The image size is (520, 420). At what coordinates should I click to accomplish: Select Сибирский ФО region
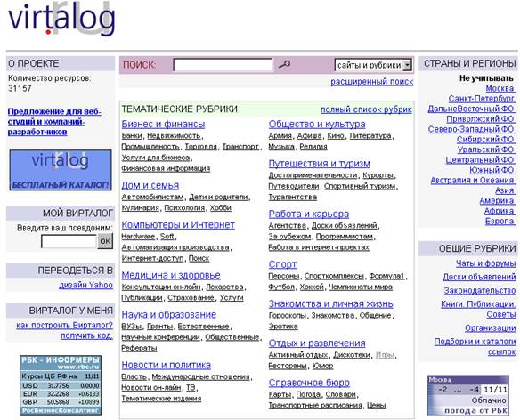point(485,139)
